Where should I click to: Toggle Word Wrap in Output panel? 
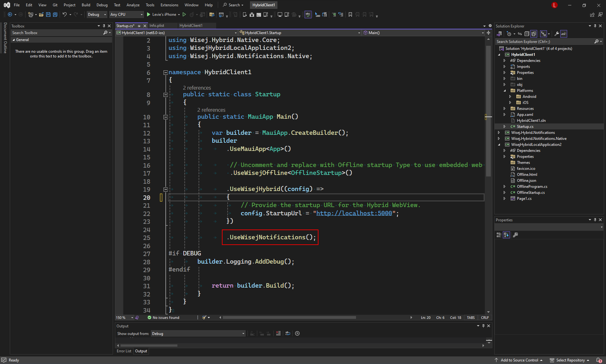[288, 333]
